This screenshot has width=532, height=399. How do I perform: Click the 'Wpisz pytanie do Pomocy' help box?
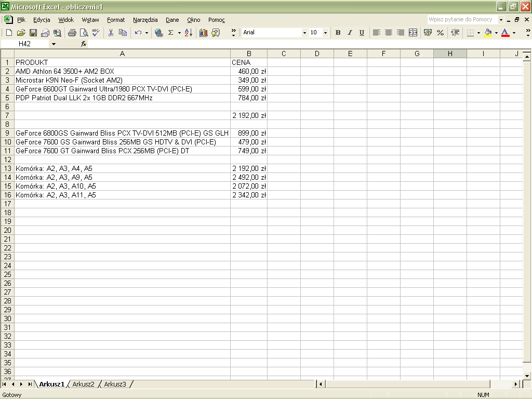462,19
